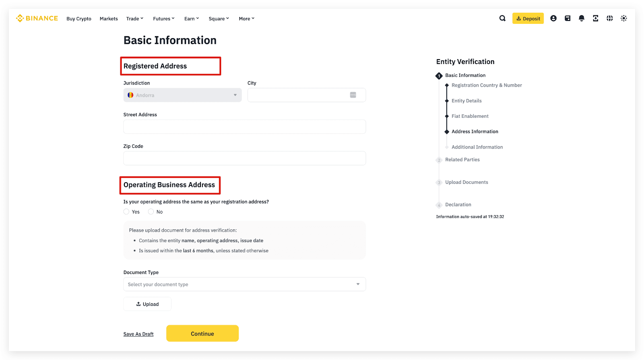Screen dimensions: 644x360
Task: Select No for same operating address
Action: [x=151, y=212]
